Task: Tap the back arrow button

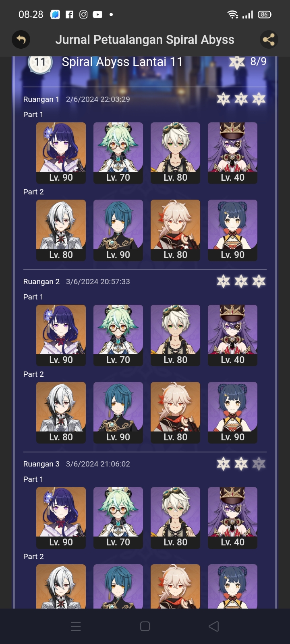Action: click(21, 39)
